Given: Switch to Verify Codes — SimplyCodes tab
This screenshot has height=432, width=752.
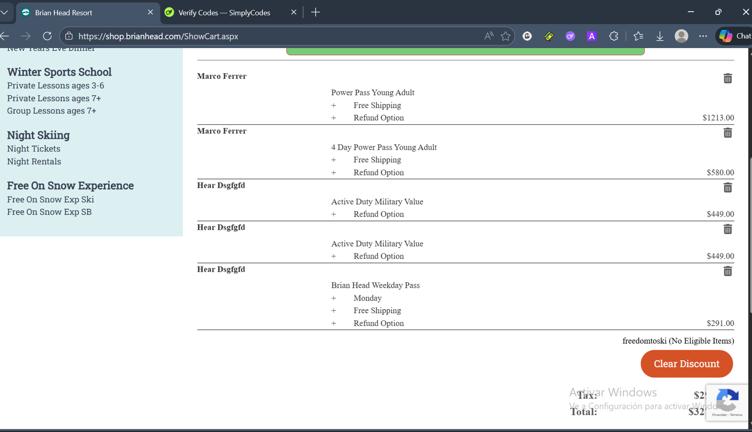Looking at the screenshot, I should click(224, 12).
